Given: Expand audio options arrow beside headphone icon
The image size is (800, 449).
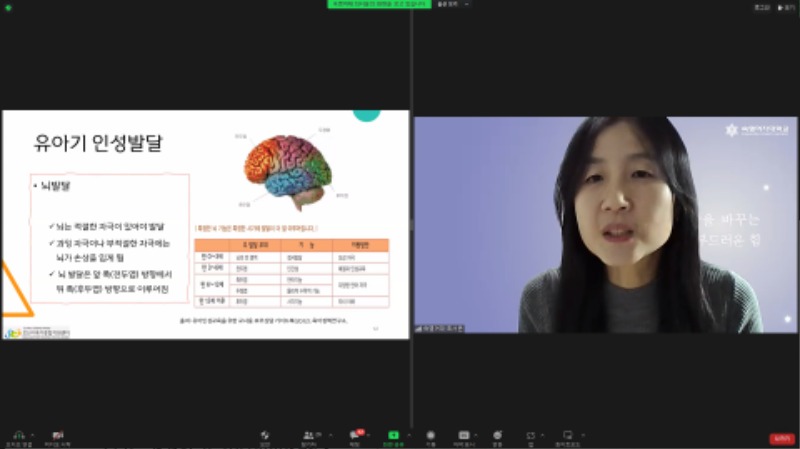Looking at the screenshot, I should tap(32, 434).
